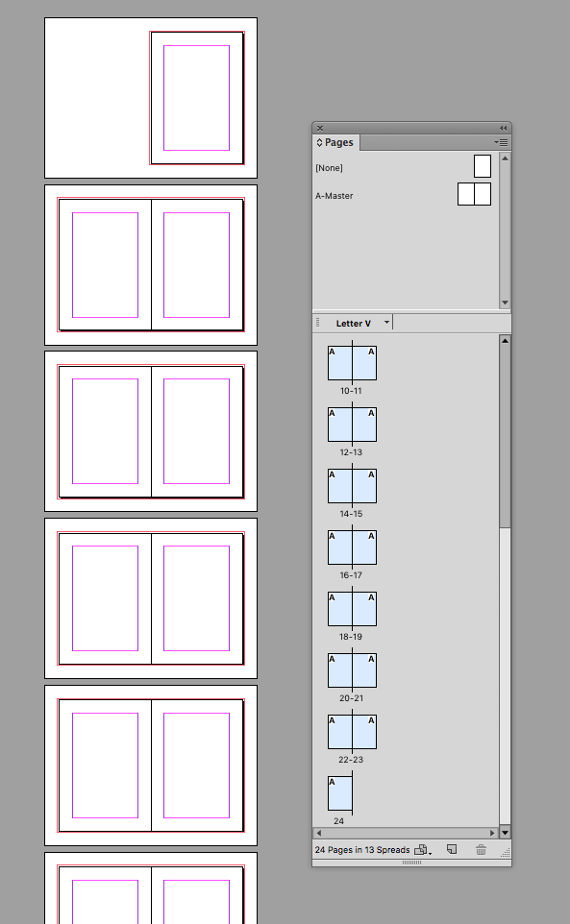Select spread 16-17 thumbnail
The width and height of the screenshot is (570, 924).
[x=352, y=547]
